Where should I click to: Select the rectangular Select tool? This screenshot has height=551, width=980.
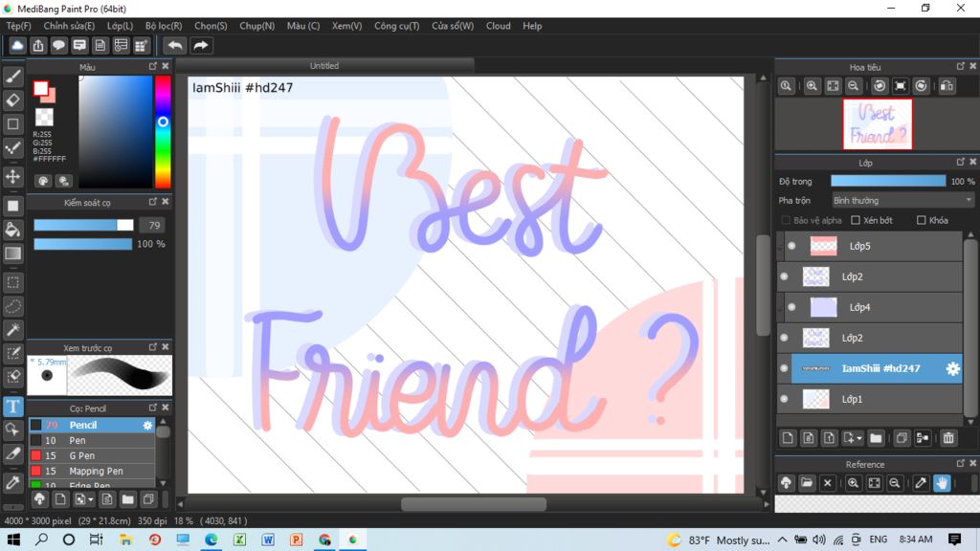(12, 282)
